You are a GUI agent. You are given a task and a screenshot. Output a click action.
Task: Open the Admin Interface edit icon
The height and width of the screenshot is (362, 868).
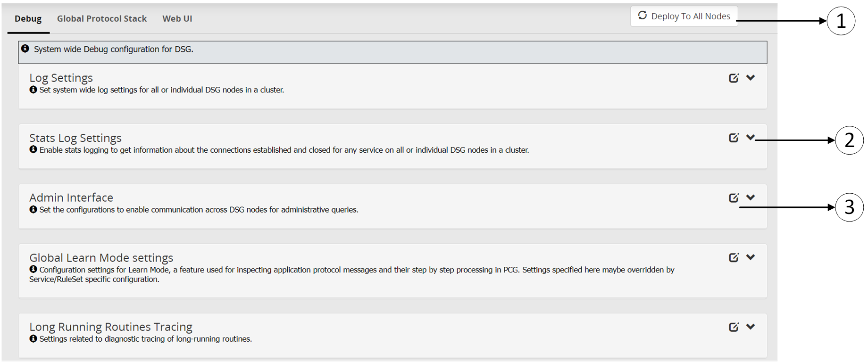[x=734, y=198]
